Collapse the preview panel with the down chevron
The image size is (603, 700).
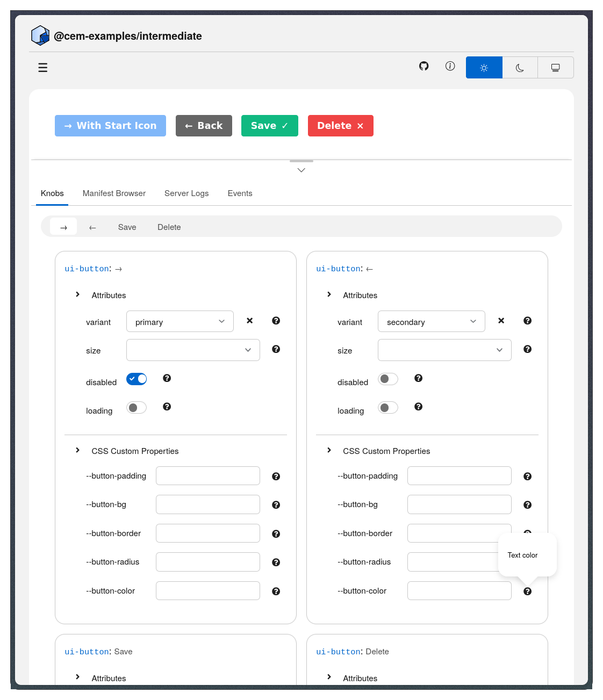(x=301, y=169)
